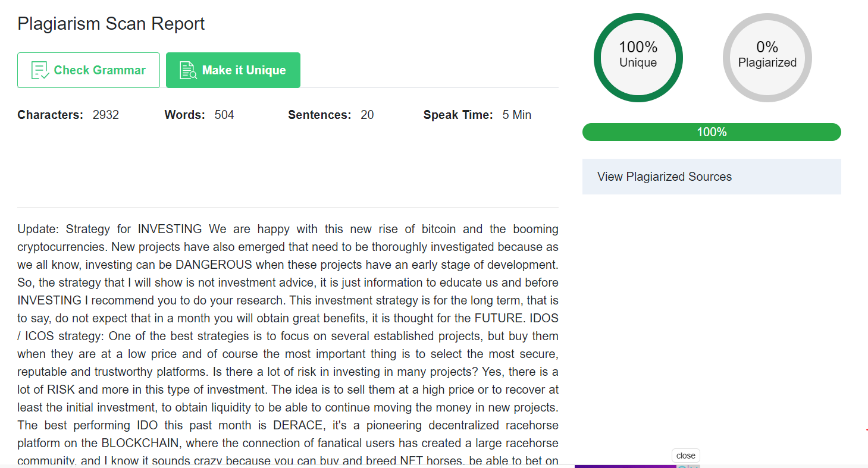
Task: Click the Speak Time 5 Min value
Action: [517, 115]
